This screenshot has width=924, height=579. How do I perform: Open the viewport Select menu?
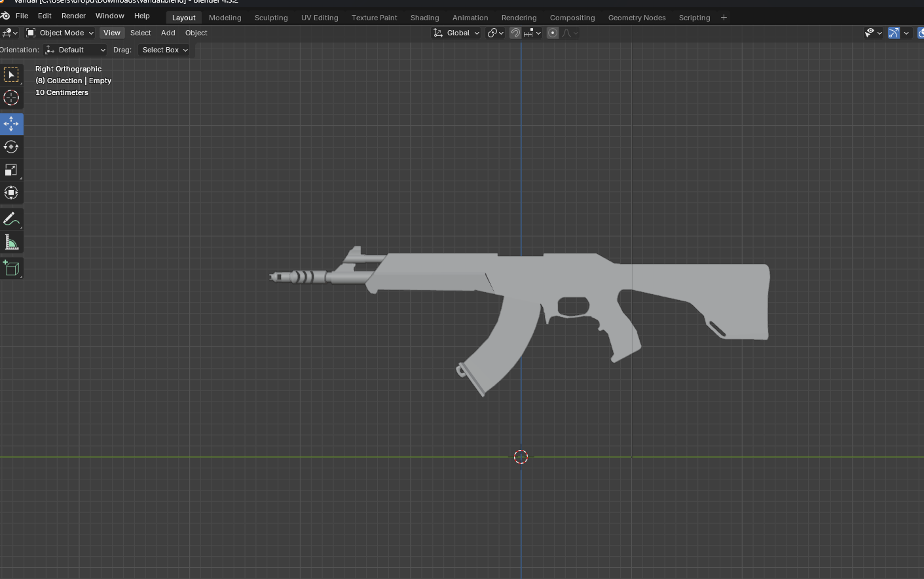tap(140, 33)
